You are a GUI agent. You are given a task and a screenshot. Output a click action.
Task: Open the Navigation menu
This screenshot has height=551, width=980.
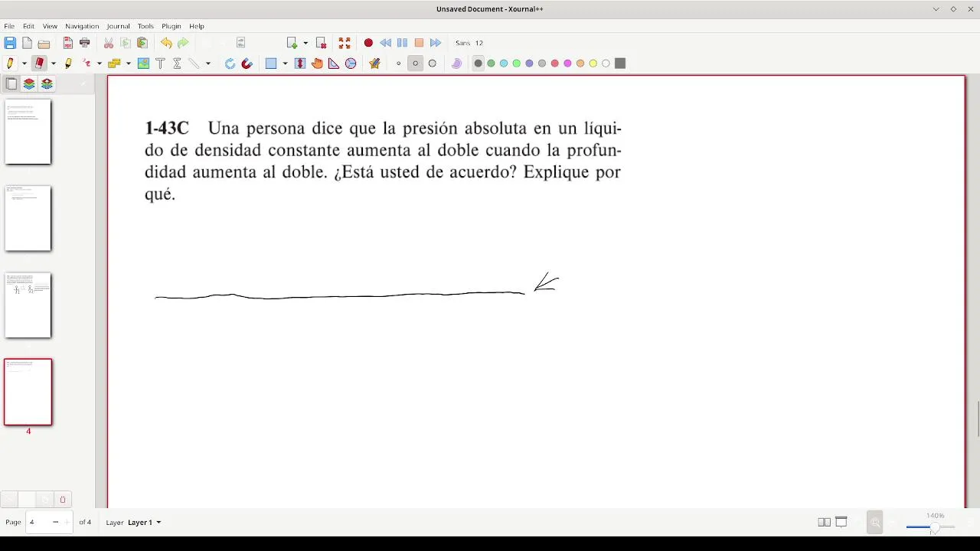point(82,26)
